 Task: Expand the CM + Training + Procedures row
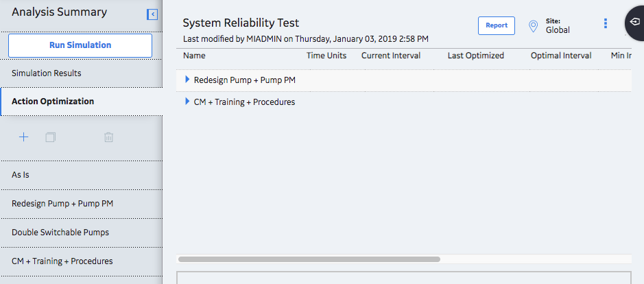188,101
